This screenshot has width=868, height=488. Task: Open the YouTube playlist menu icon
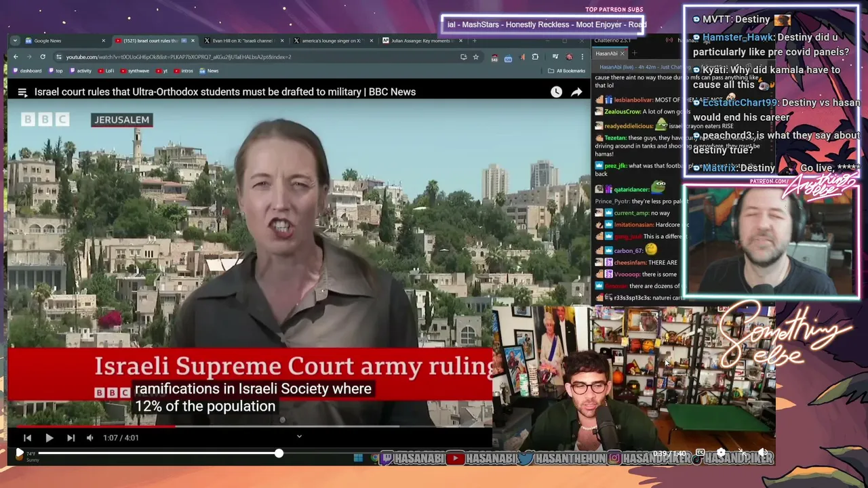tap(22, 92)
